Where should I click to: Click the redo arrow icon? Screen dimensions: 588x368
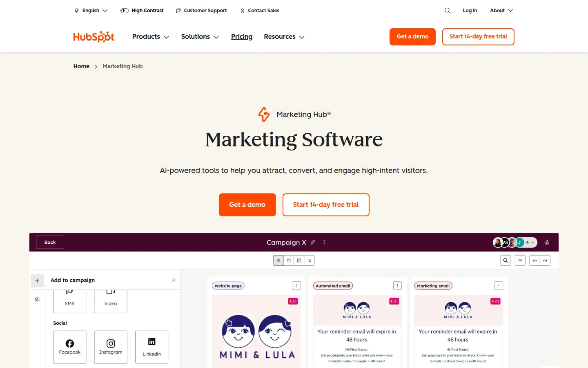[545, 260]
